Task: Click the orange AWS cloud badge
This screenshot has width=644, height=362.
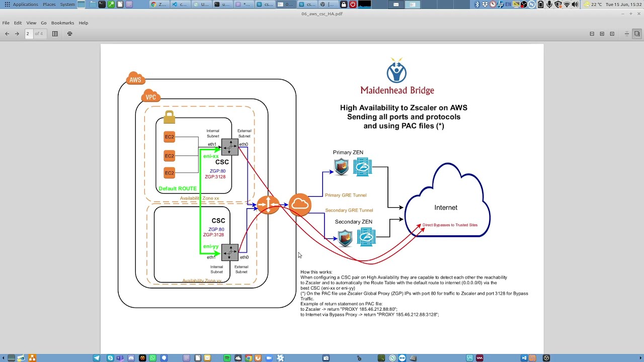Action: click(135, 79)
